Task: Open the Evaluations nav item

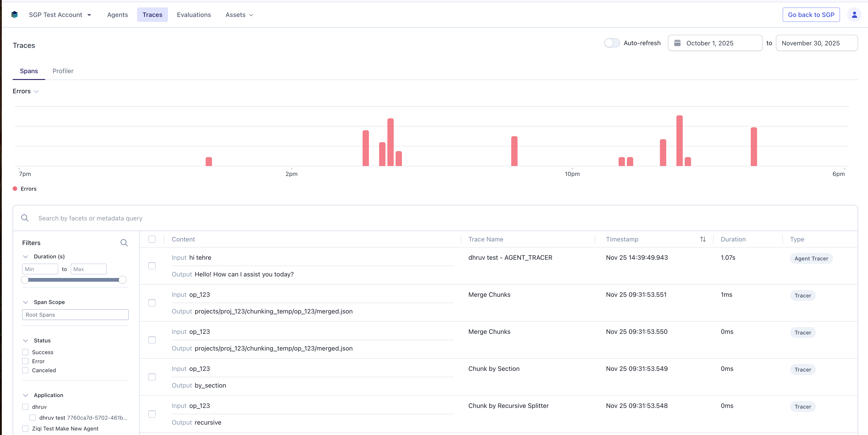Action: 194,15
